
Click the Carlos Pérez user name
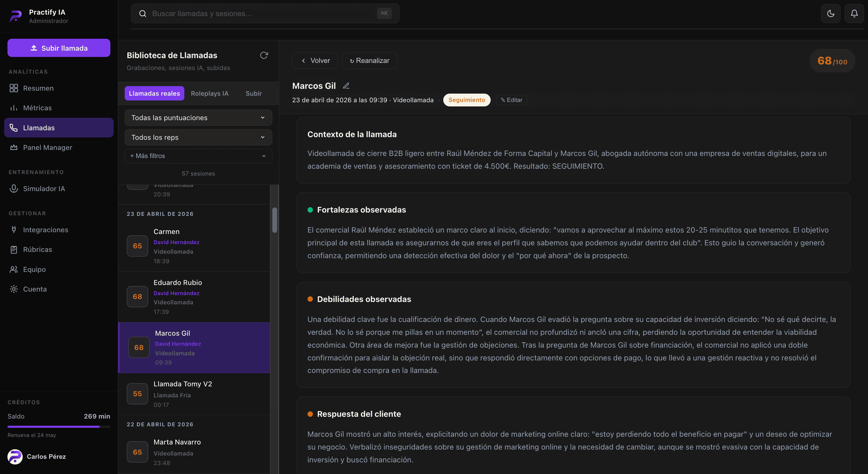[x=47, y=456]
